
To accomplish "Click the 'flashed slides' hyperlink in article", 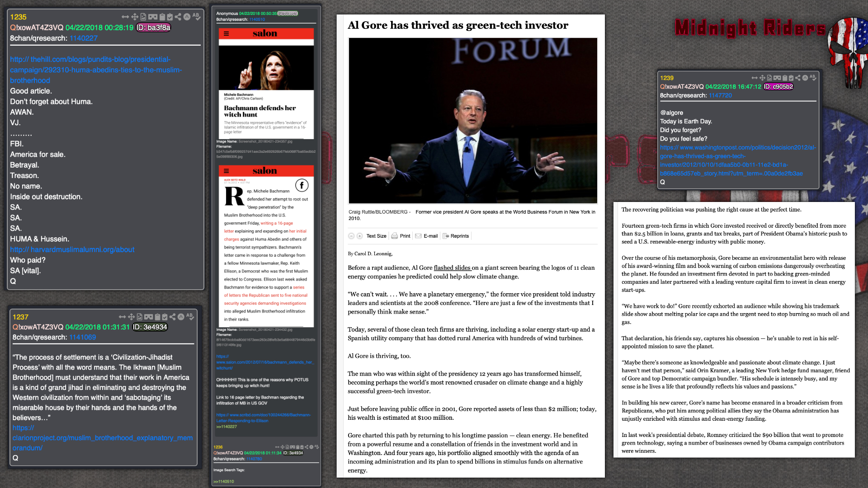I will (x=452, y=267).
